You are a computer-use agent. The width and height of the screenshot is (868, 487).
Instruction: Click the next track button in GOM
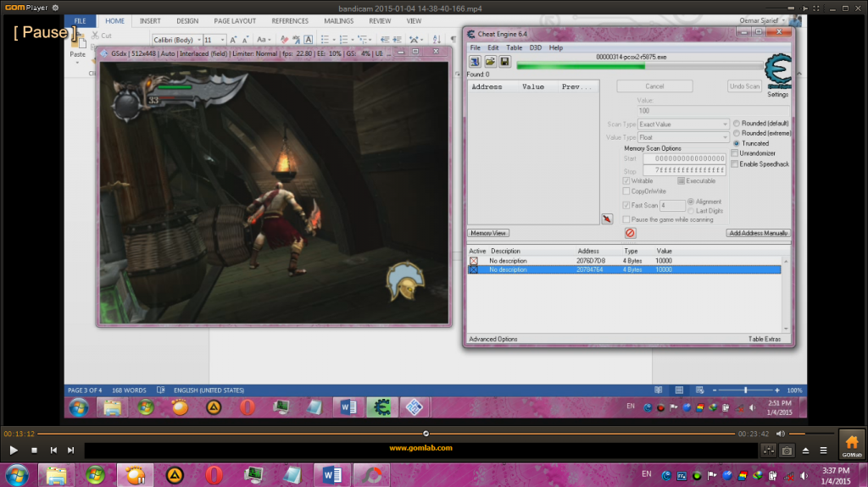point(71,451)
